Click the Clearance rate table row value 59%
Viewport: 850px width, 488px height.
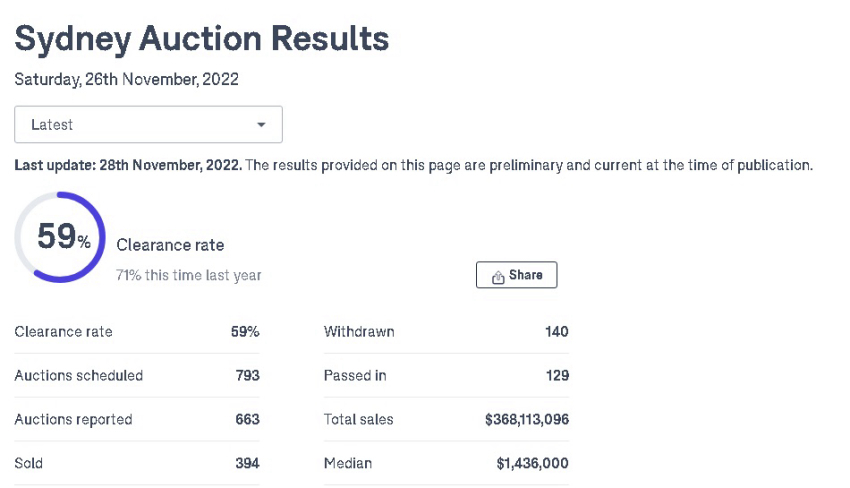tap(245, 332)
